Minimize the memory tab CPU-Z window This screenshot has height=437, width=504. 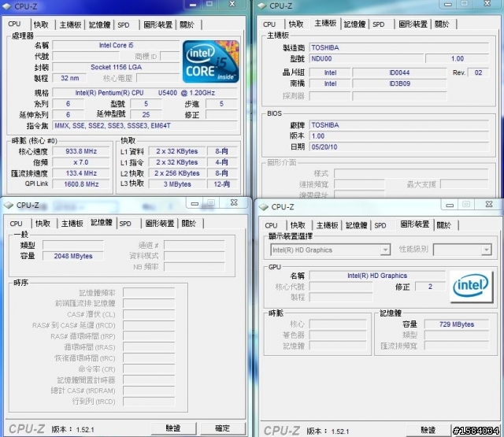[x=195, y=203]
